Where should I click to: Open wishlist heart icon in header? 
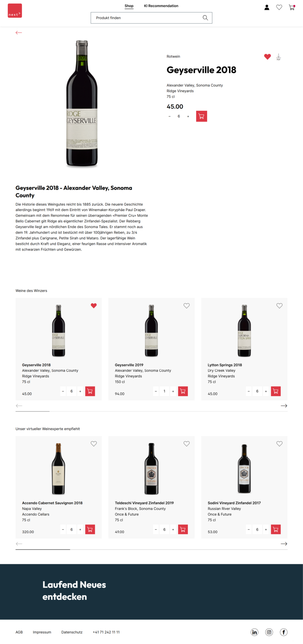[x=279, y=7]
